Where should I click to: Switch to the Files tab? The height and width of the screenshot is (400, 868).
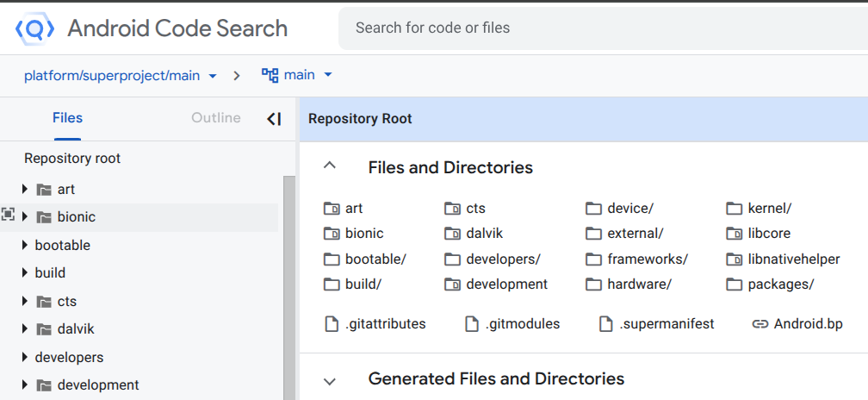(67, 118)
